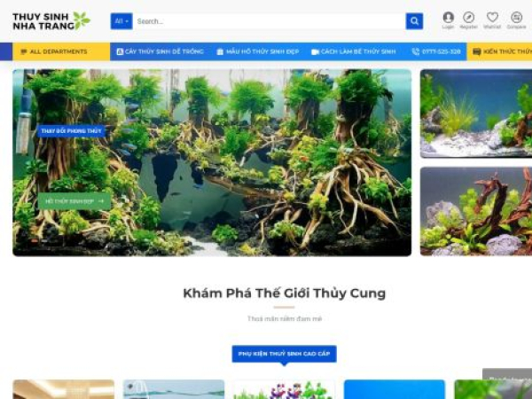Click the phone number 0777-525-328 icon
The height and width of the screenshot is (399, 532).
[415, 51]
